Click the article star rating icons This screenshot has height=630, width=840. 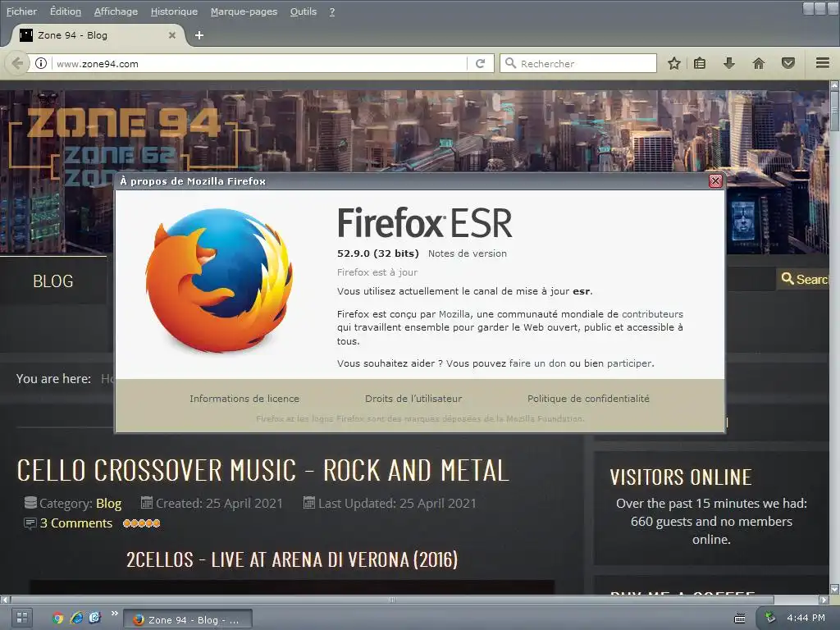click(141, 523)
